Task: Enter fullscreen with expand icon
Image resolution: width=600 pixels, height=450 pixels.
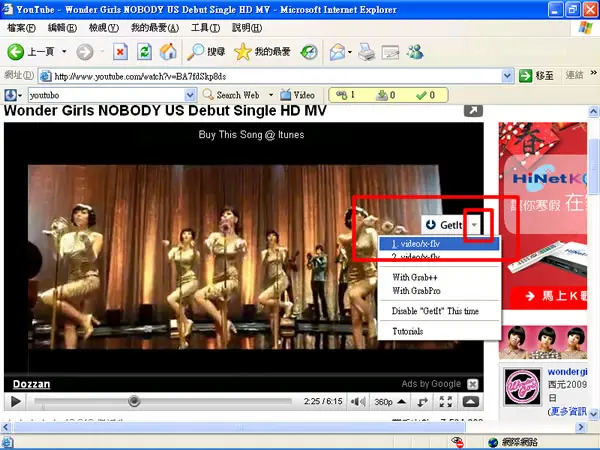Action: pyautogui.click(x=446, y=402)
